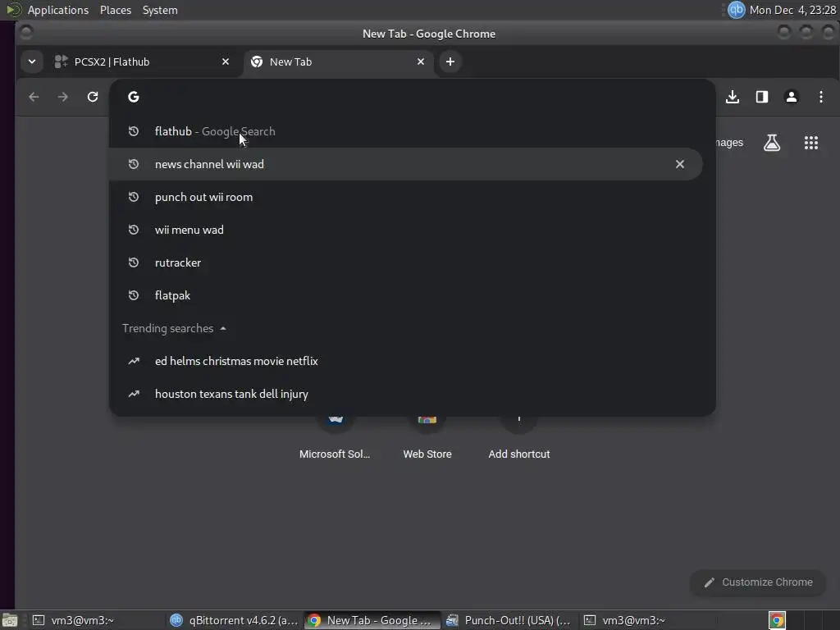Screen dimensions: 840x630
Task: Close the New Tab tab
Action: click(x=421, y=62)
